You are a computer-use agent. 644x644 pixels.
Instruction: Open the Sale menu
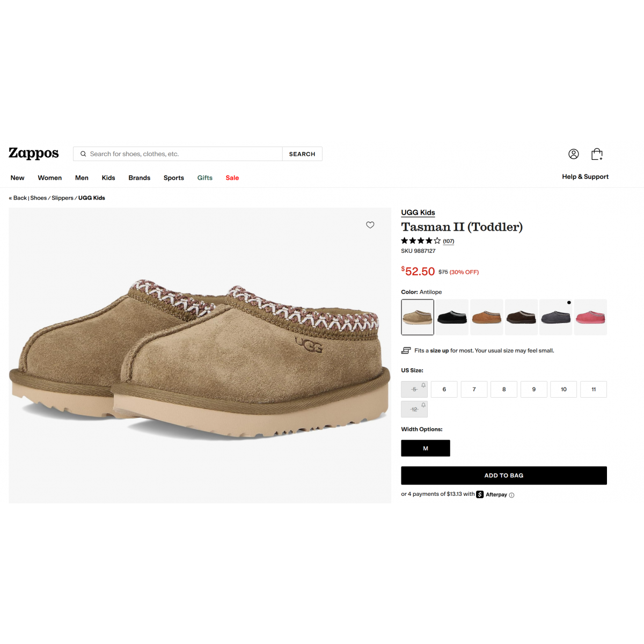(232, 178)
